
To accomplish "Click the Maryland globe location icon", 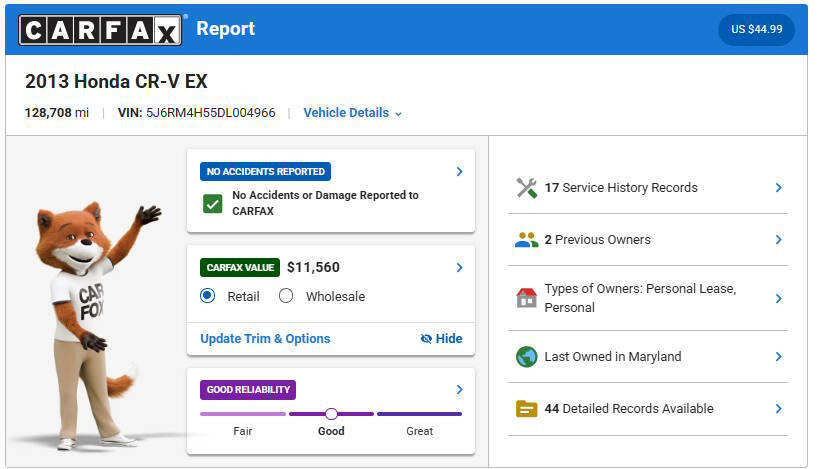I will (526, 357).
